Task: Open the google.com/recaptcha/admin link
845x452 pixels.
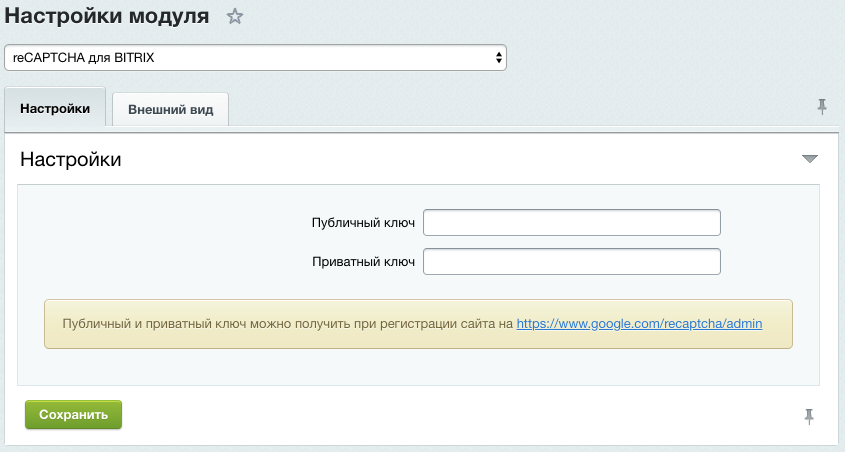Action: pyautogui.click(x=639, y=324)
